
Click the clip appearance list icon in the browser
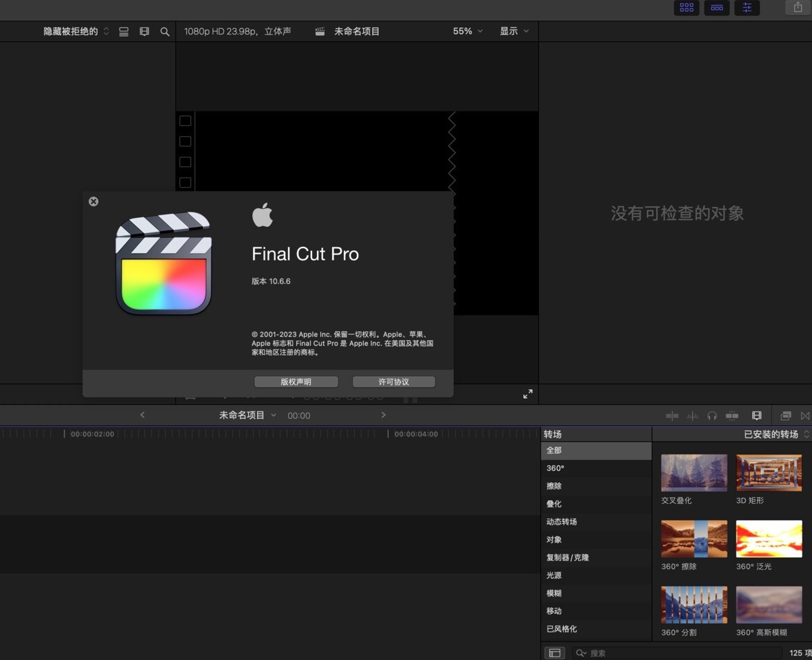point(123,32)
